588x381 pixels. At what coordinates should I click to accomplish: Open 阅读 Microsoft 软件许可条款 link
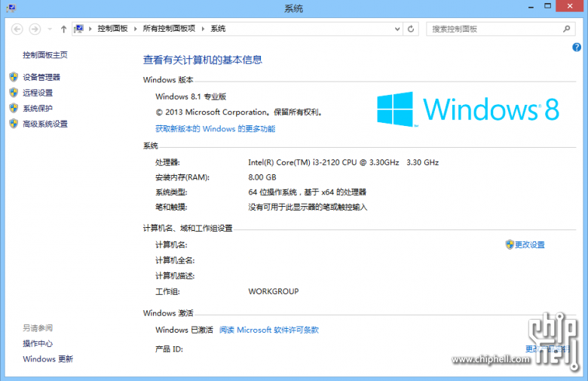click(x=269, y=330)
